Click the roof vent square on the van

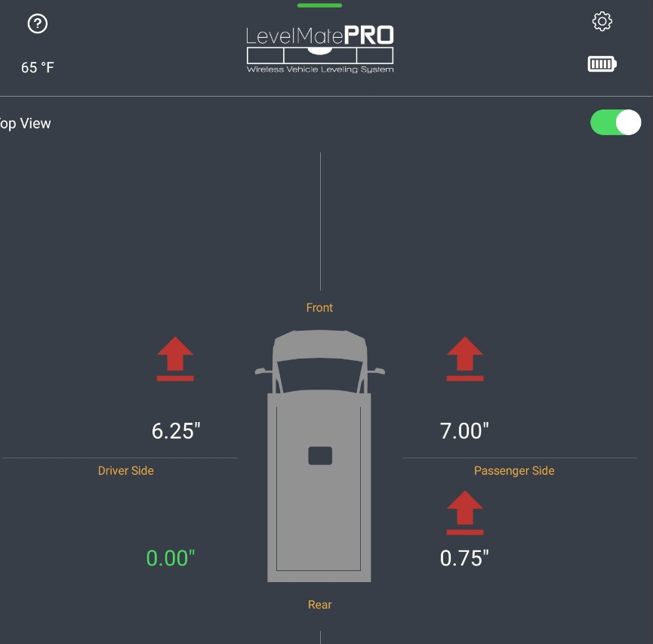(x=320, y=456)
